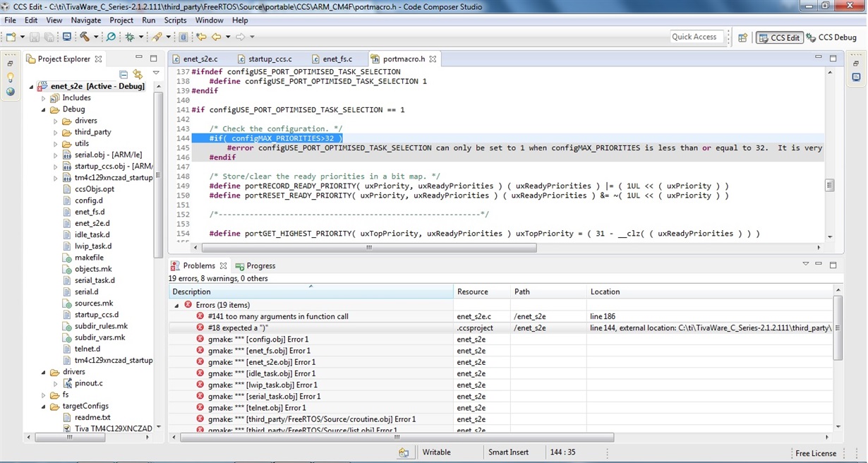Switch to the CCS Debug perspective
868x463 pixels.
832,37
